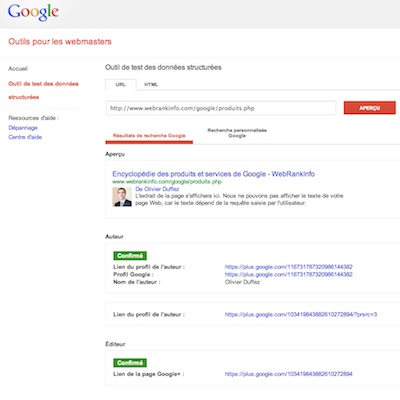400x400 pixels.
Task: Click the green webrankinfo.com preview URL
Action: pos(167,182)
